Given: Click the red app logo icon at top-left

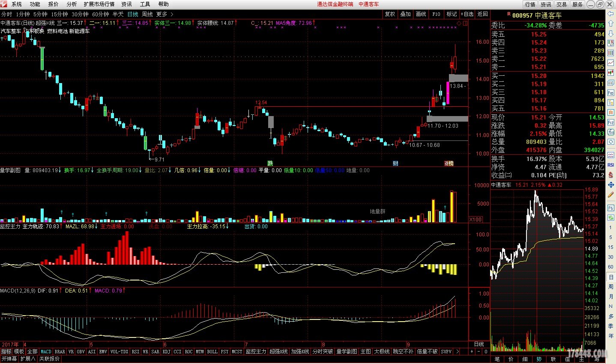Looking at the screenshot, I should (x=4, y=4).
